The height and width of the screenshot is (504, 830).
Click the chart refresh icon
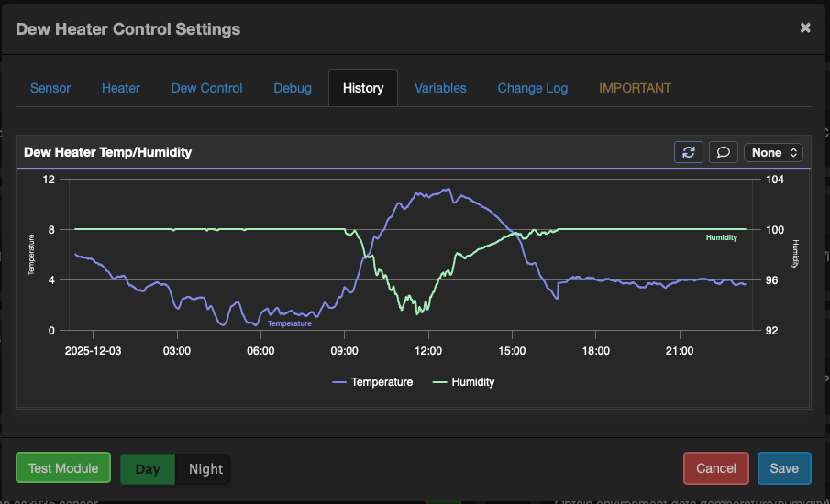689,152
